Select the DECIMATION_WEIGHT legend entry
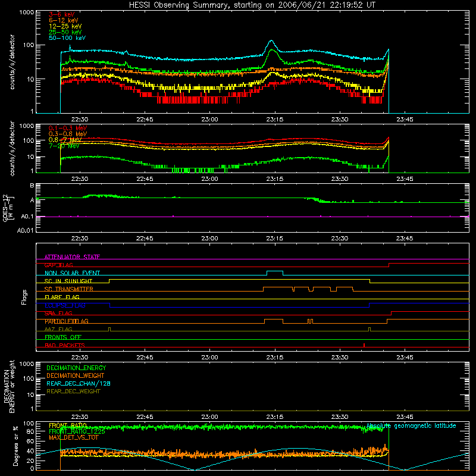 point(76,375)
